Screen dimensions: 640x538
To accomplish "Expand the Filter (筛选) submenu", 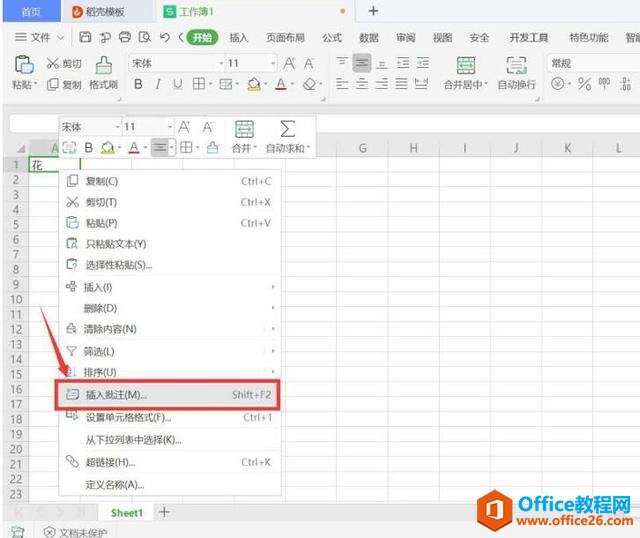I will coord(170,351).
